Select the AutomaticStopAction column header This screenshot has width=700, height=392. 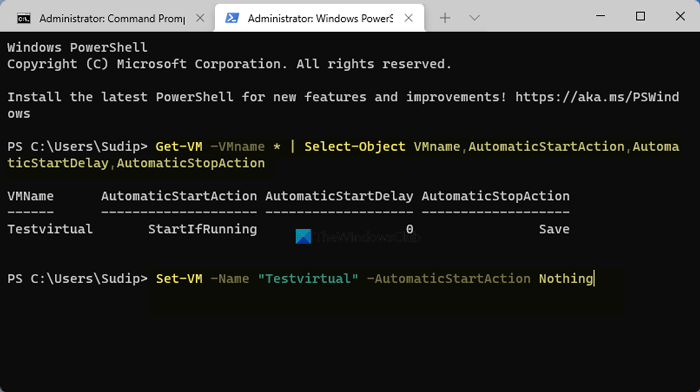click(496, 196)
